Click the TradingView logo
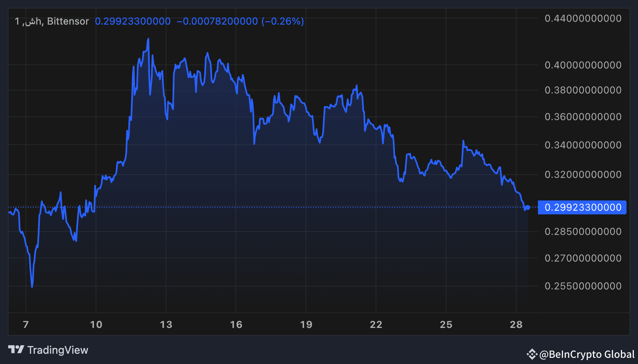 pos(48,350)
